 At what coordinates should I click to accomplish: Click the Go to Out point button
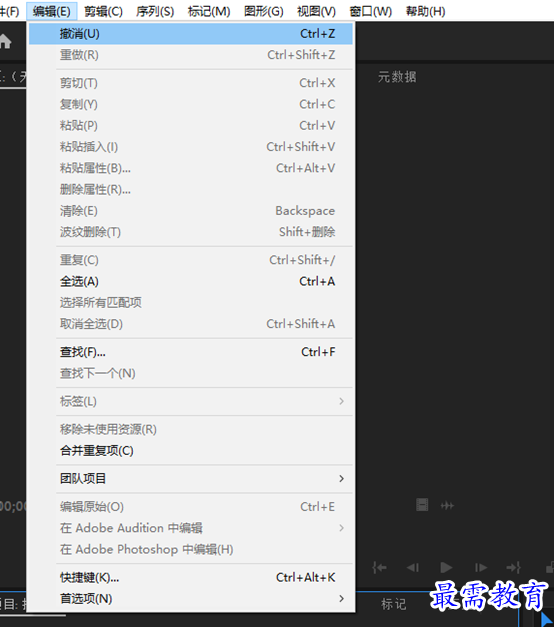tap(514, 567)
